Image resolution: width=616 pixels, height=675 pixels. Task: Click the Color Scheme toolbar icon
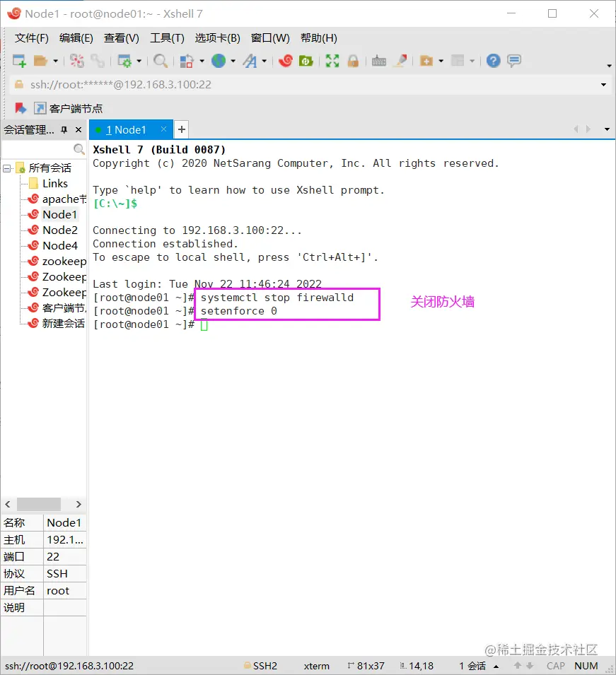[186, 61]
